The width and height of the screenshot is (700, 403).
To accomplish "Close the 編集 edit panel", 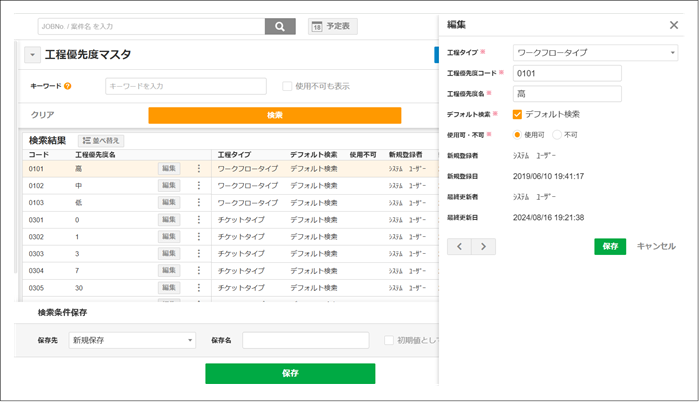I will pyautogui.click(x=673, y=25).
